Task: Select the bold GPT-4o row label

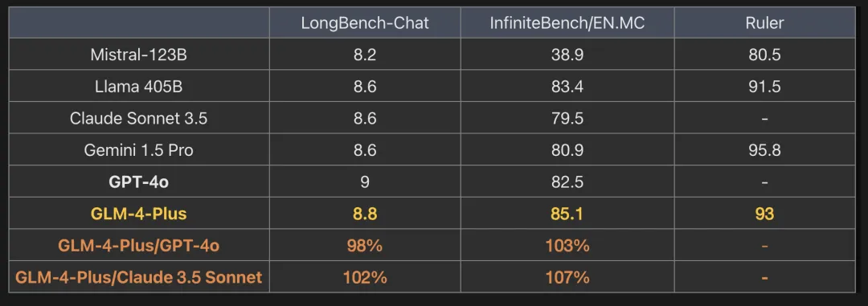Action: (x=139, y=182)
